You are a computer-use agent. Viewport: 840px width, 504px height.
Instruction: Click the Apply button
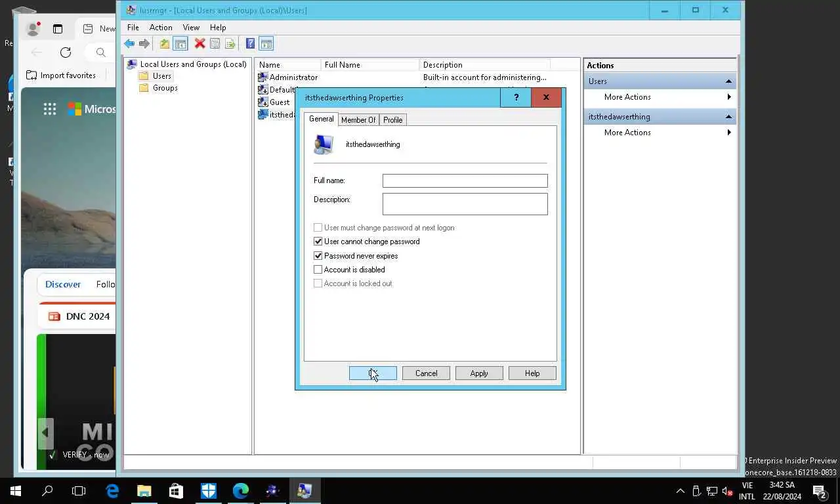coord(479,373)
